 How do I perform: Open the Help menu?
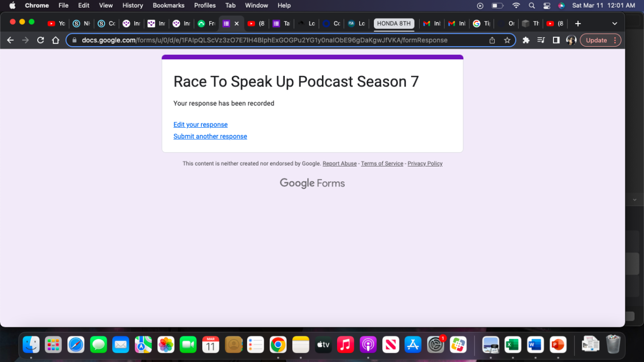click(x=284, y=6)
